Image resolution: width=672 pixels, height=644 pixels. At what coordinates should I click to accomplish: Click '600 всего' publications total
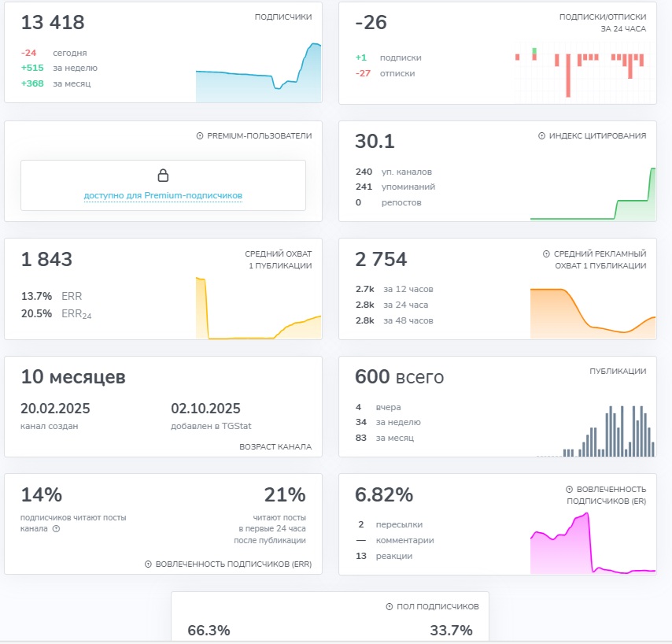(400, 377)
